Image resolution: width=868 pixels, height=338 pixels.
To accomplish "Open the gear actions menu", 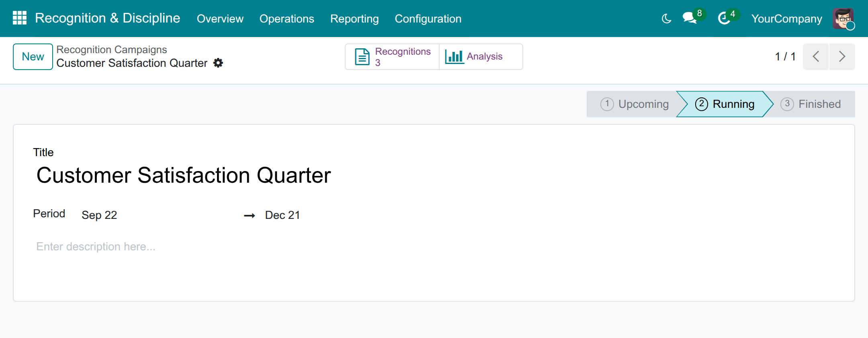I will click(x=218, y=63).
